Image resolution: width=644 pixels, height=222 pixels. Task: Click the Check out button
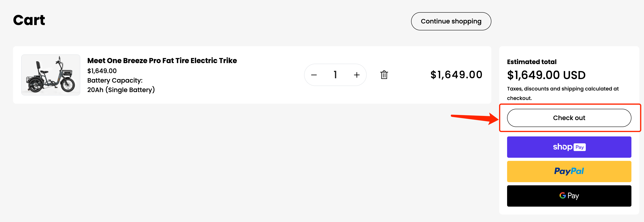569,118
